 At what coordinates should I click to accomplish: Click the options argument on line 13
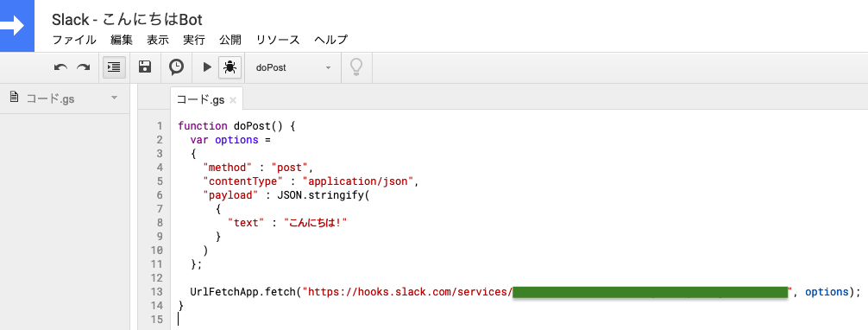827,292
